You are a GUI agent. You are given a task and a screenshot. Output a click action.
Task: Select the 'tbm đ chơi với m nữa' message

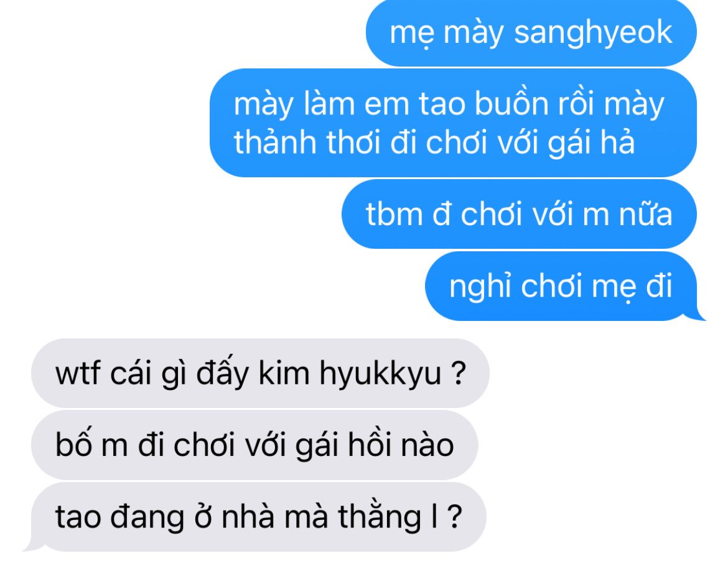(x=519, y=215)
